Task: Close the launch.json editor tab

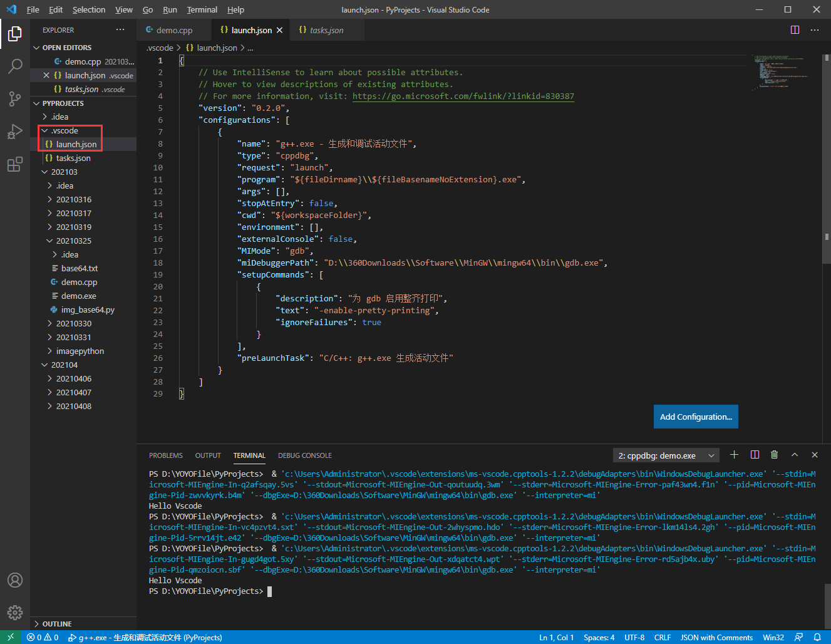Action: tap(279, 30)
